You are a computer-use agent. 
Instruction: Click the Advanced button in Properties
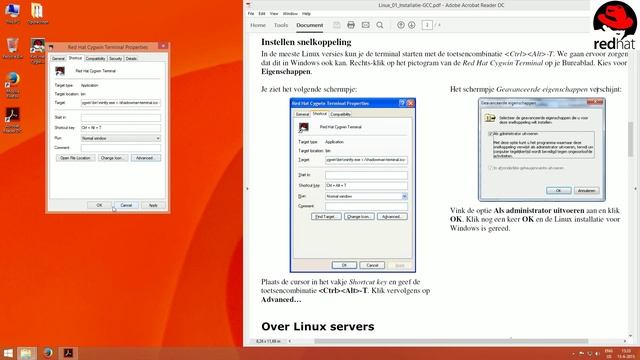[145, 158]
